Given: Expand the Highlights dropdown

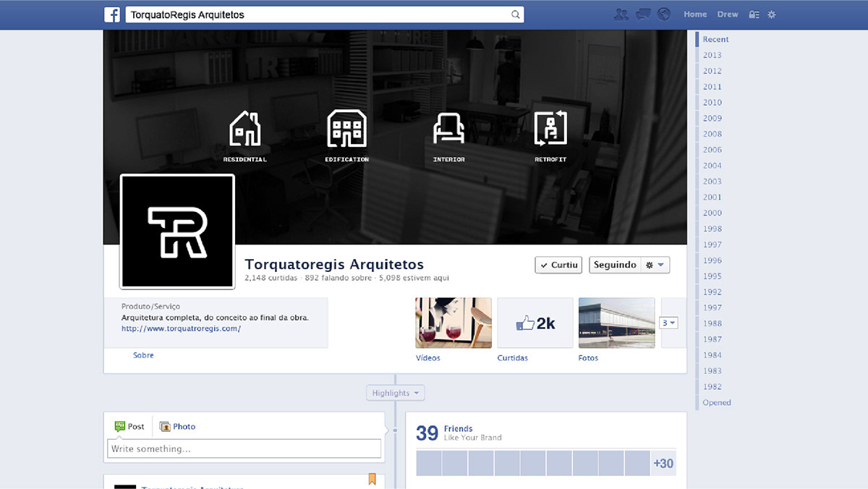Looking at the screenshot, I should (x=395, y=393).
